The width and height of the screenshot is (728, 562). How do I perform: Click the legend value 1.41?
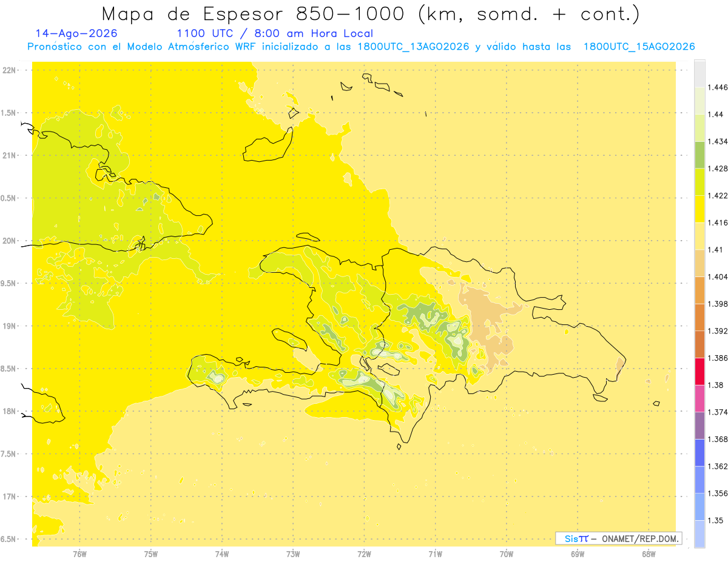[x=716, y=250]
